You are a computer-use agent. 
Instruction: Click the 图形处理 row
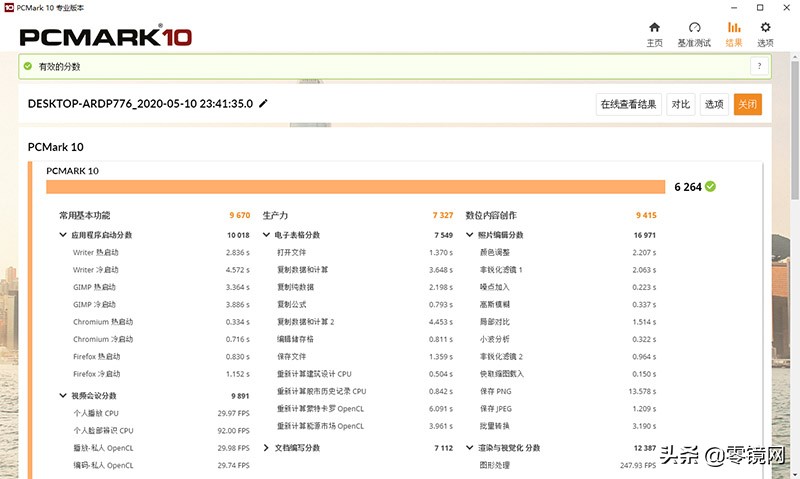coord(568,465)
